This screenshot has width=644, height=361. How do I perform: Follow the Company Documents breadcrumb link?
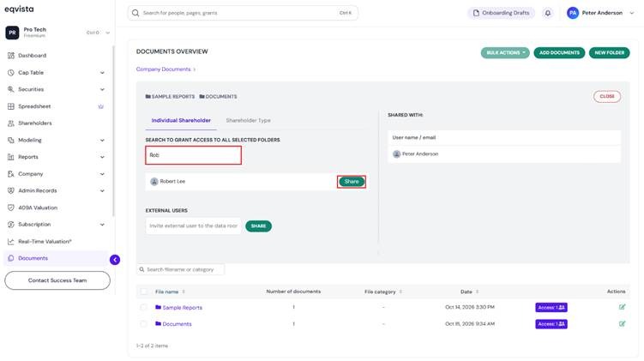coord(164,69)
